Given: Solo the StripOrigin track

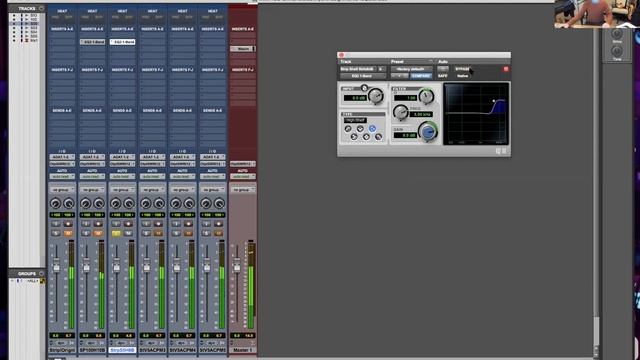Looking at the screenshot, I should pyautogui.click(x=56, y=233).
